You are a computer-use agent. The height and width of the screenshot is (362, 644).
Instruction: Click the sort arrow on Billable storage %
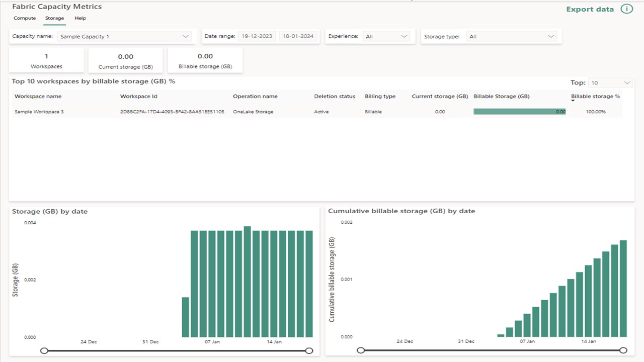click(573, 101)
